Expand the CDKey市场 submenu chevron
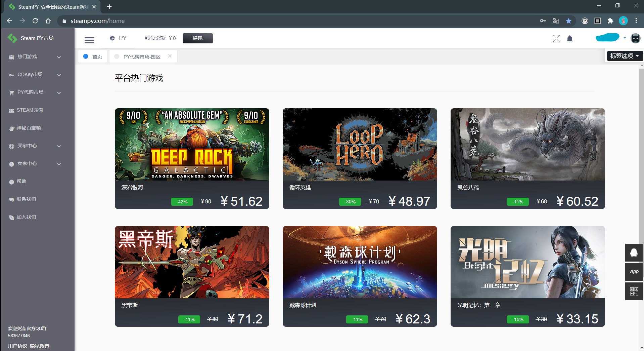The height and width of the screenshot is (351, 644). (59, 75)
